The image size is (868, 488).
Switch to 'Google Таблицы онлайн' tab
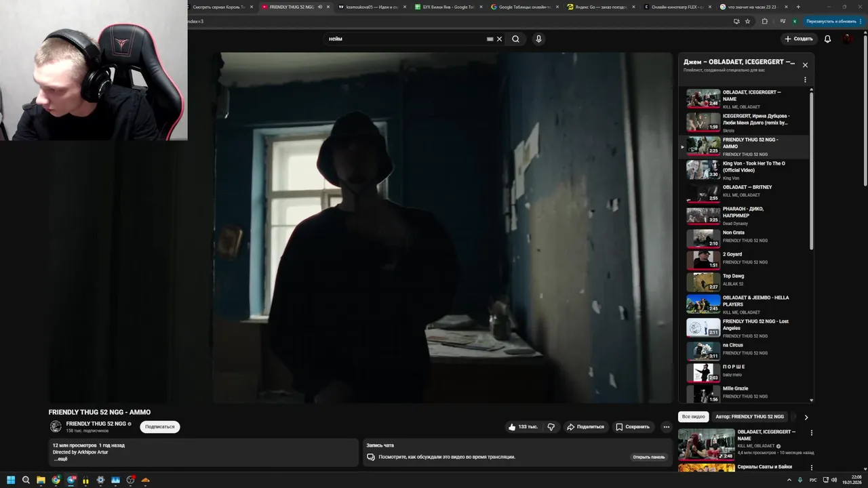[x=526, y=7]
